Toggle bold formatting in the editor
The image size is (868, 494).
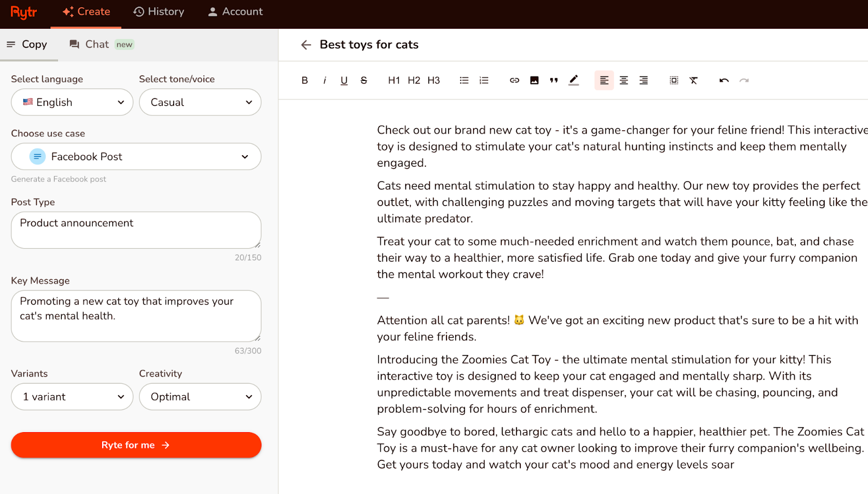(304, 80)
